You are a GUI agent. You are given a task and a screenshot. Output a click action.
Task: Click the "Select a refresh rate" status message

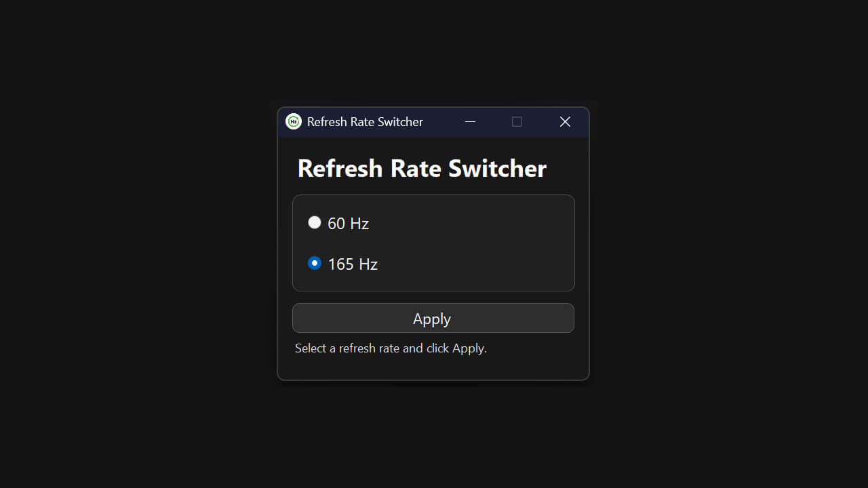click(x=391, y=348)
